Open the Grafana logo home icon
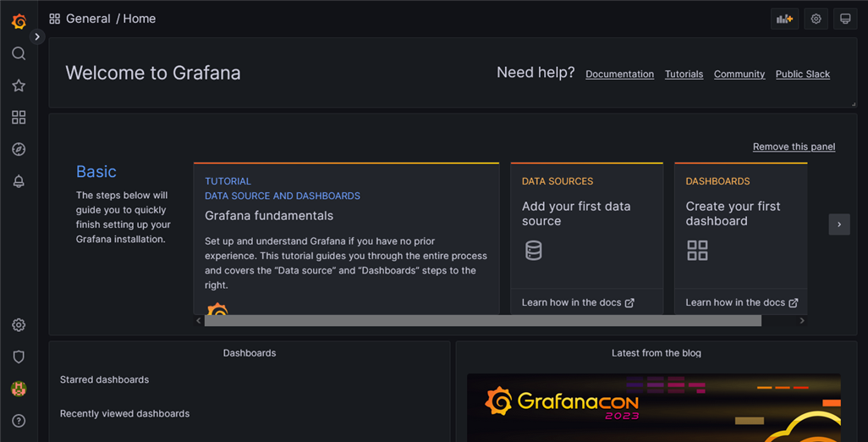Image resolution: width=868 pixels, height=442 pixels. [19, 21]
